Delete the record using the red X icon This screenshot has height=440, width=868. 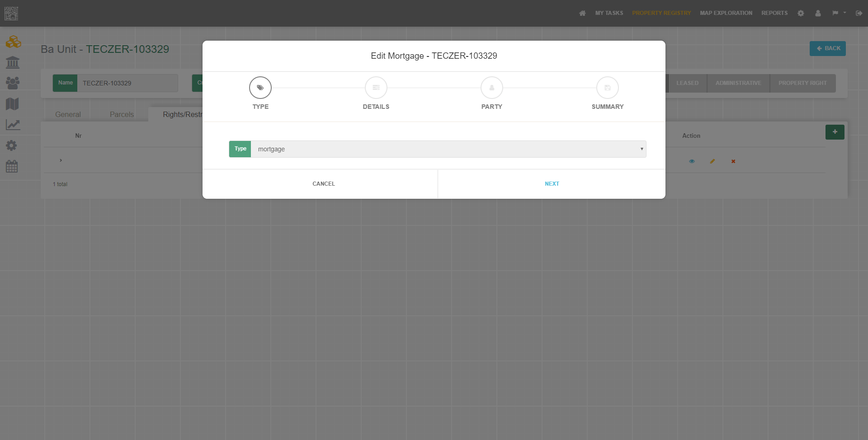733,161
